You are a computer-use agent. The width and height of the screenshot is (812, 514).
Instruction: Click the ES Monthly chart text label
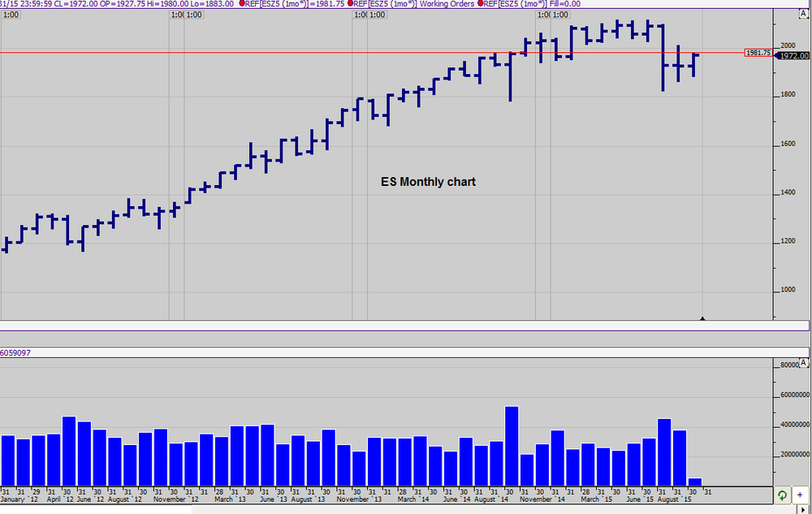428,182
